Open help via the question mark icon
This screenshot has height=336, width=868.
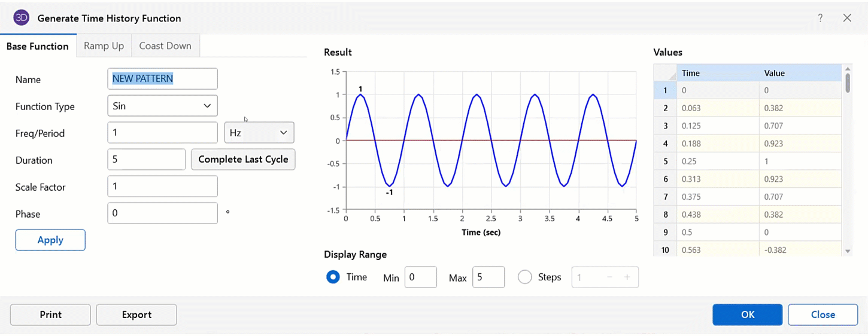pyautogui.click(x=820, y=18)
